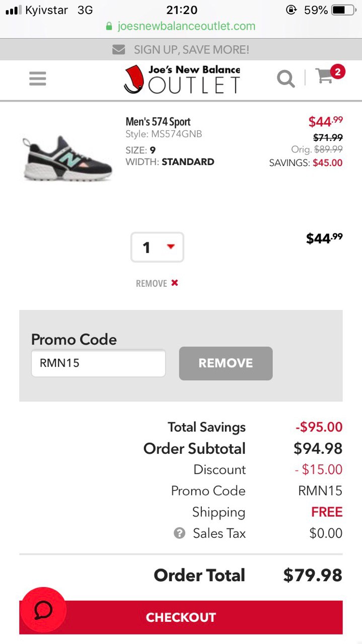The width and height of the screenshot is (362, 644).
Task: Focus the Promo Code input field
Action: [98, 363]
